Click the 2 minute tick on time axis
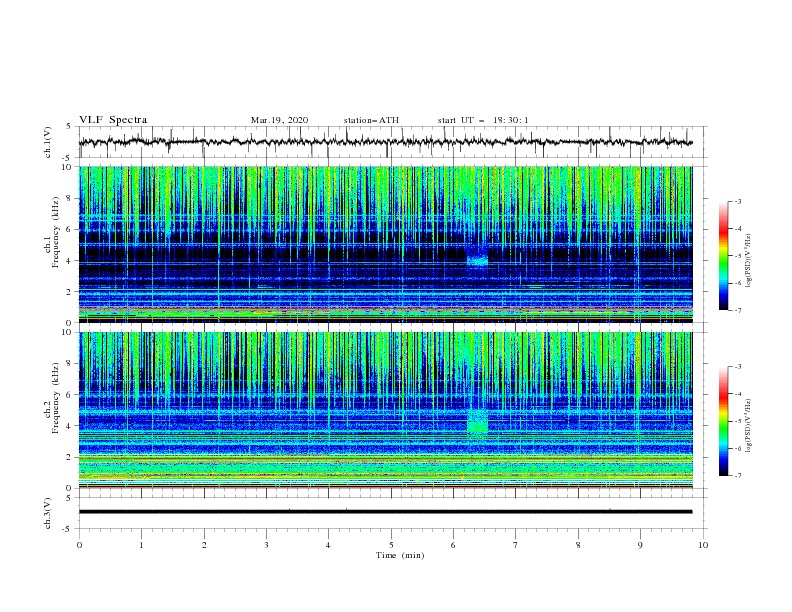This screenshot has height=612, width=792. click(x=204, y=545)
